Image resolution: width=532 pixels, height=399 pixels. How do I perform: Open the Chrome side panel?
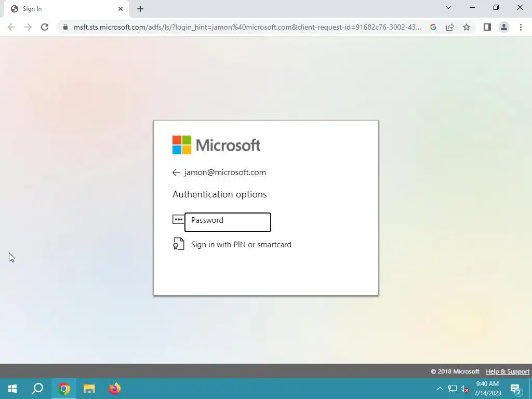point(487,27)
